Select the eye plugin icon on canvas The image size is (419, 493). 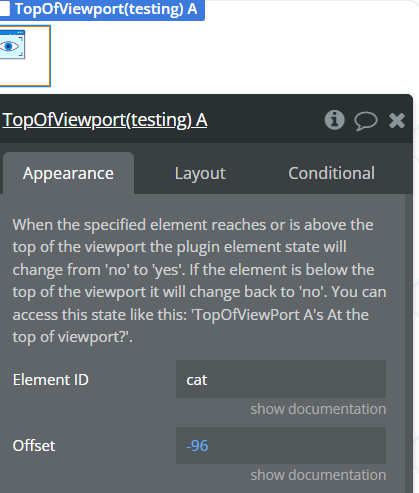point(12,45)
